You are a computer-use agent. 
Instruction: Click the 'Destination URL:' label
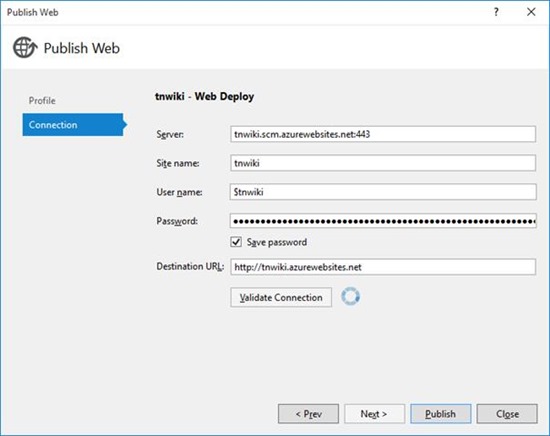coord(190,267)
